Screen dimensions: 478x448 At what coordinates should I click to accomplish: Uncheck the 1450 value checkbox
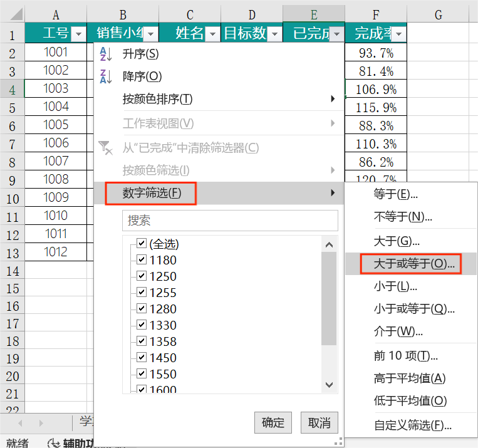click(142, 358)
